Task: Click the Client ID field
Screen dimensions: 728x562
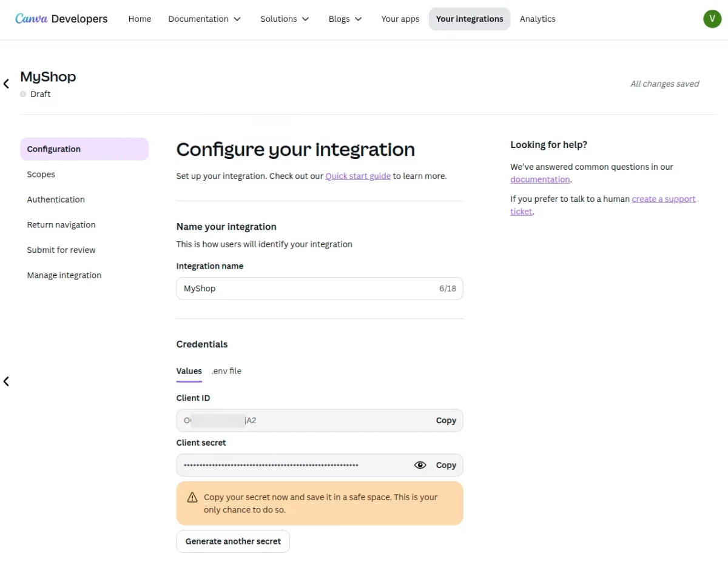Action: pyautogui.click(x=320, y=420)
